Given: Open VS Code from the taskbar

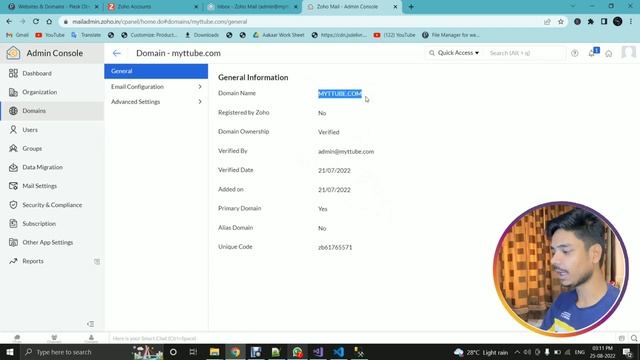Looking at the screenshot, I should (x=339, y=352).
